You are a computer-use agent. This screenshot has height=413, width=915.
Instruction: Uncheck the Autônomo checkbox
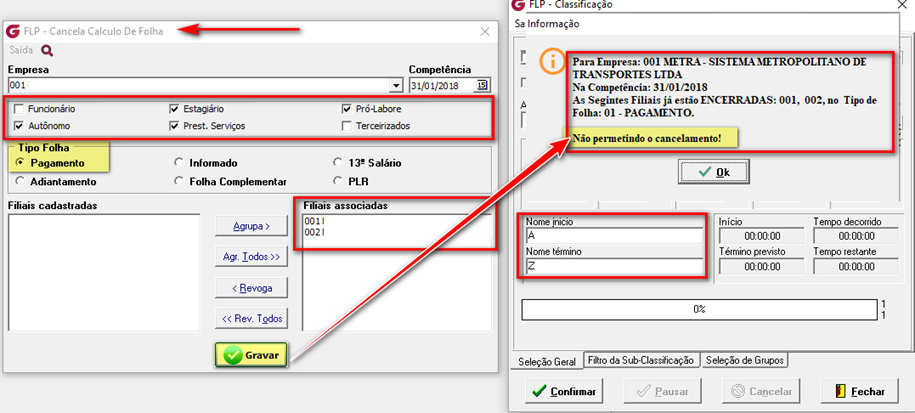click(19, 125)
